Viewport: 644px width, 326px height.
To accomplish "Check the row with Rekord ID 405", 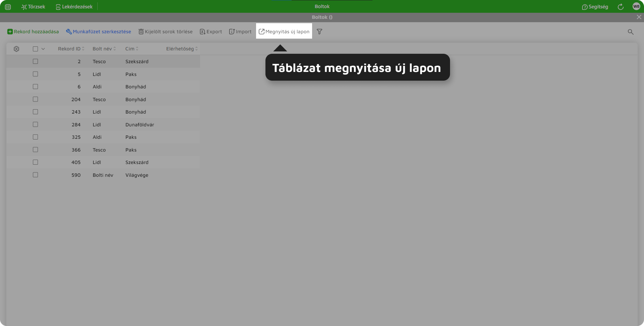I will [35, 162].
